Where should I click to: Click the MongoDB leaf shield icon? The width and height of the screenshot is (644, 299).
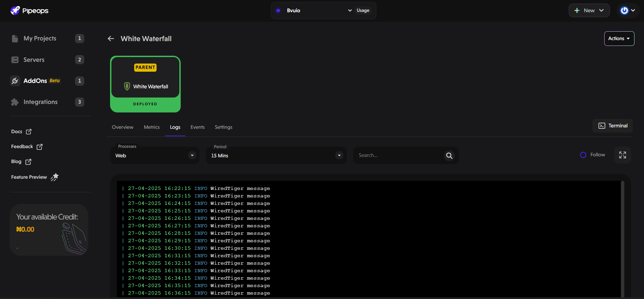[127, 86]
